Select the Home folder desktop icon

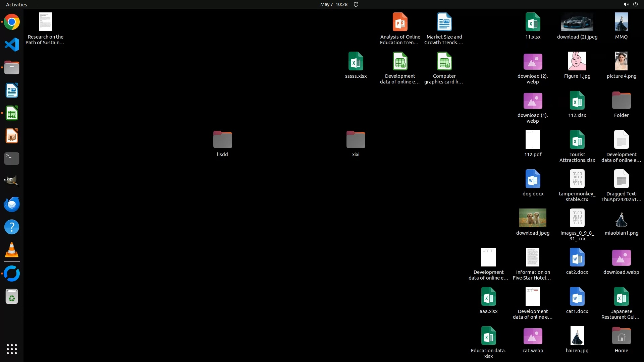click(621, 336)
